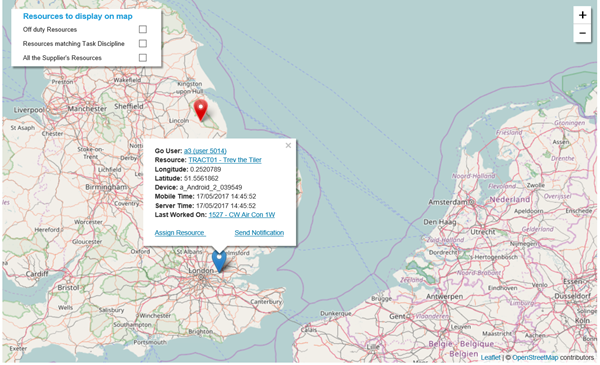The image size is (600, 365).
Task: Click the Manchester label on the map
Action: click(x=87, y=109)
